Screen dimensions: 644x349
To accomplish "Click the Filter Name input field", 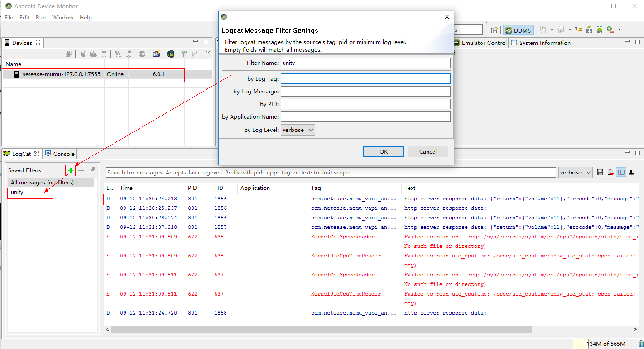I will [x=365, y=63].
